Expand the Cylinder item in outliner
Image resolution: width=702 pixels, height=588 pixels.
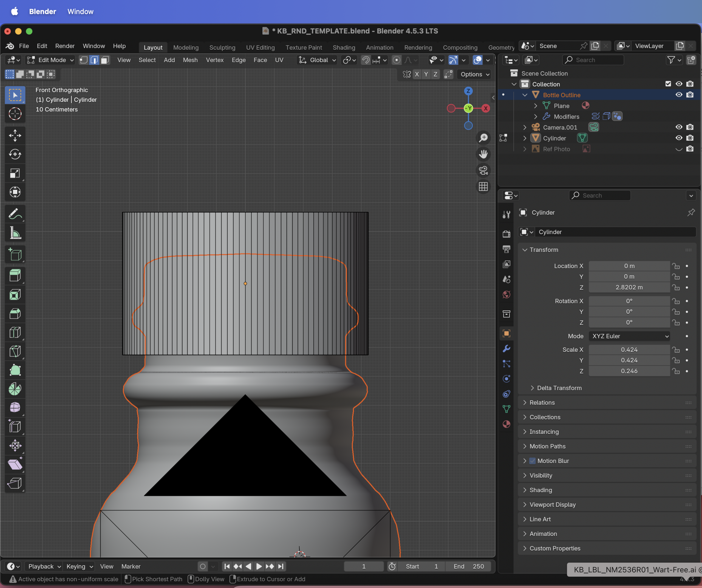coord(525,138)
